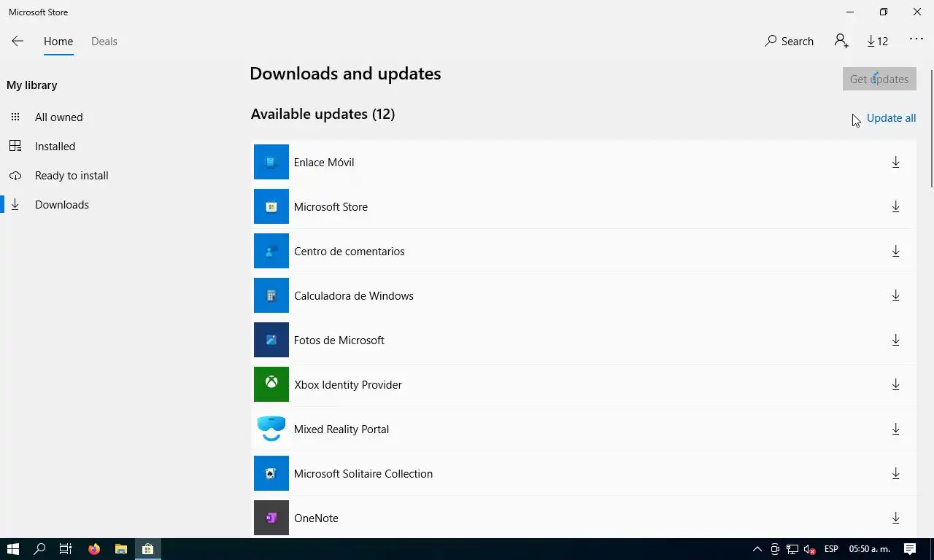The width and height of the screenshot is (934, 560).
Task: Show hidden system tray icons
Action: pos(757,549)
